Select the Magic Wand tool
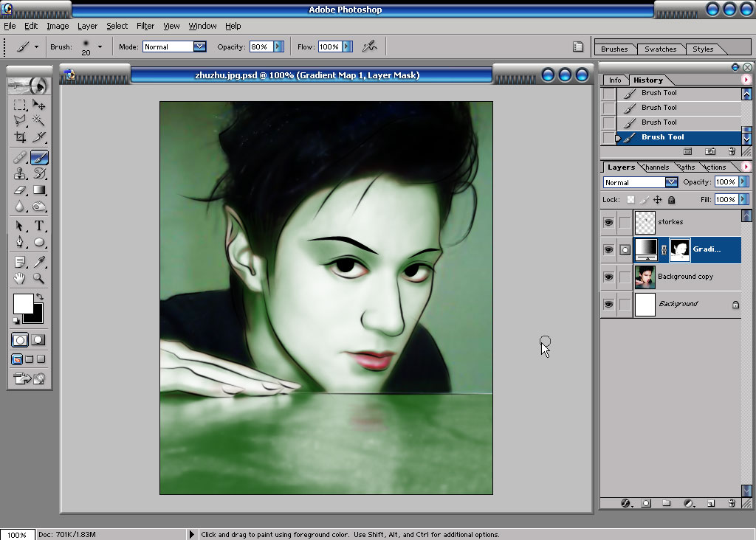Viewport: 756px width, 540px height. coord(39,120)
